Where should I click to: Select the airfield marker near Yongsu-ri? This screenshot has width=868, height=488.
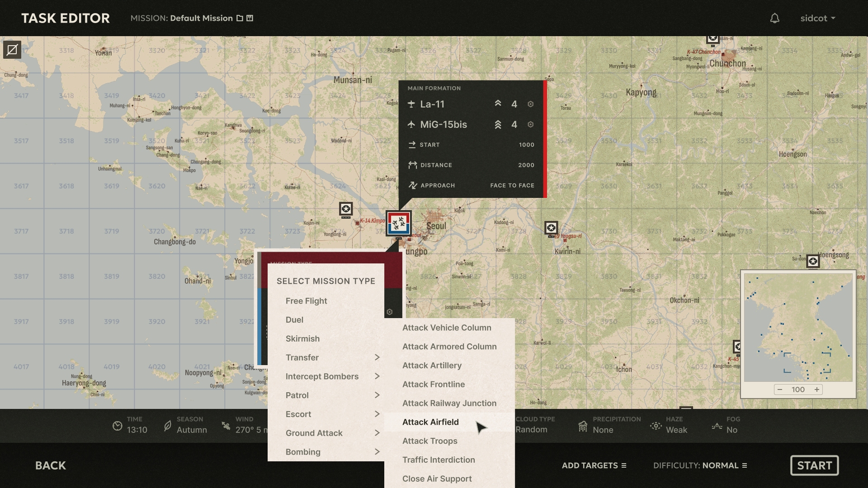[x=551, y=229]
